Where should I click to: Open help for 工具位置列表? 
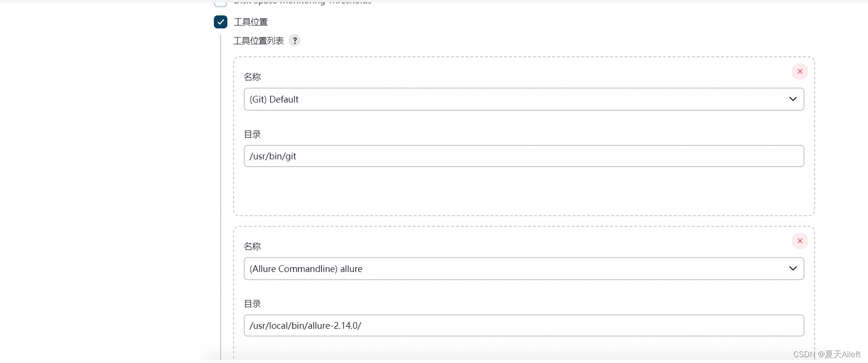pos(295,41)
